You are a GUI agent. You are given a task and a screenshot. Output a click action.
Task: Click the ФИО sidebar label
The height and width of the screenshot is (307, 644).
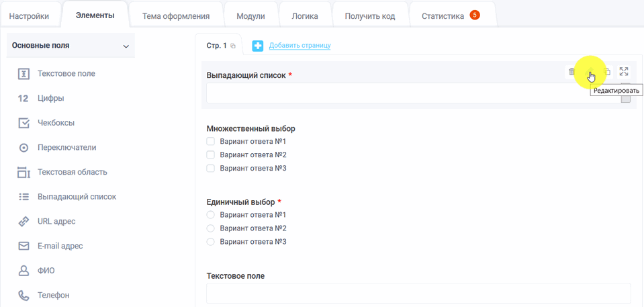[46, 271]
